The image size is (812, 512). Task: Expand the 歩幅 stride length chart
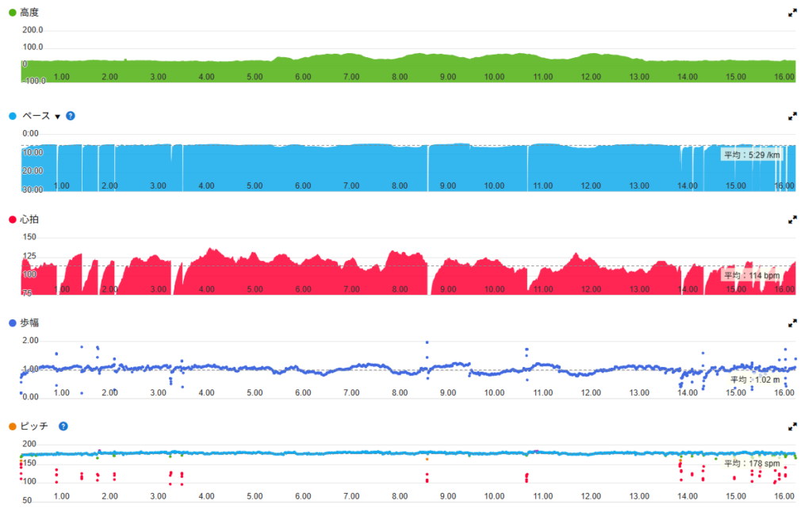pos(791,323)
